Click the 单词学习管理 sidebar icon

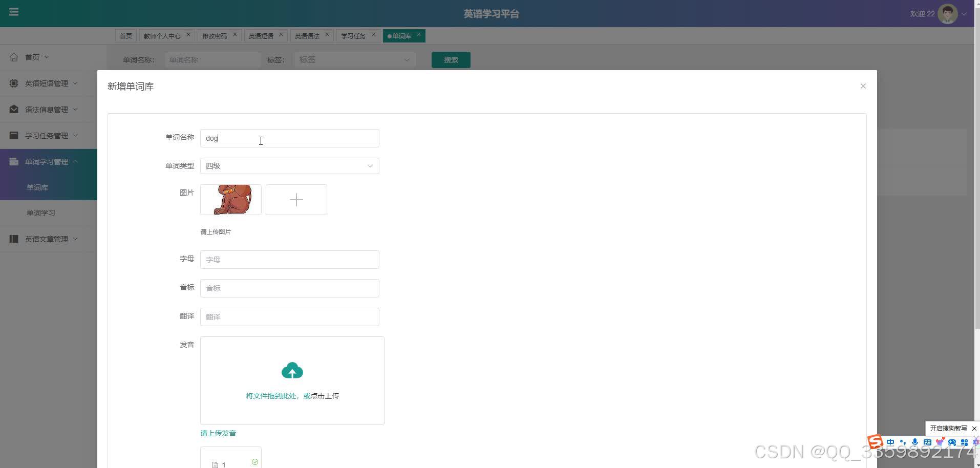point(14,161)
